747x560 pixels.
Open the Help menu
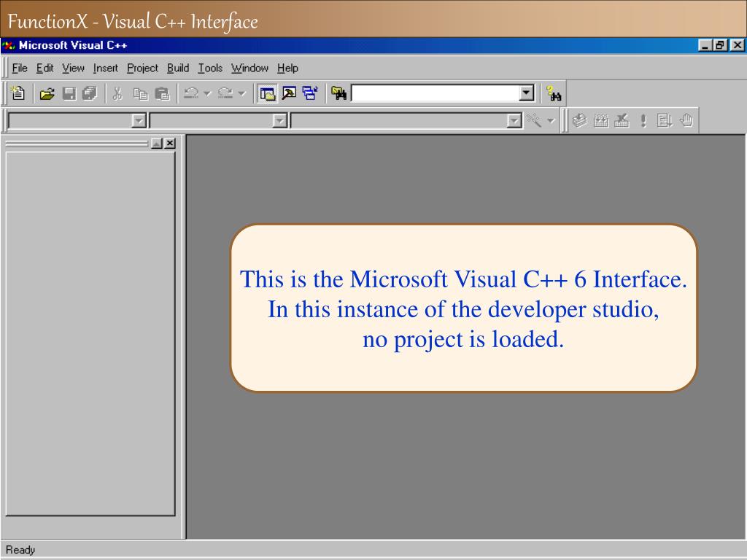tap(287, 68)
